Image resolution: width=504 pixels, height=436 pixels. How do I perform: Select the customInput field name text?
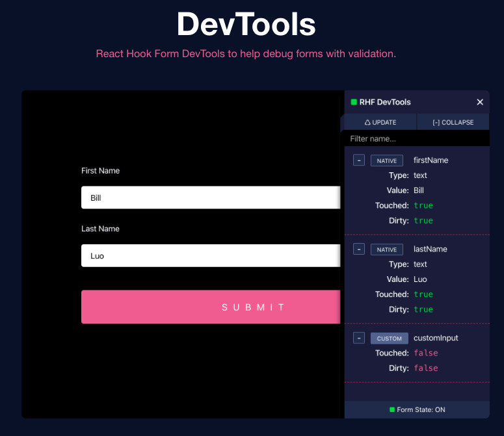coord(436,338)
